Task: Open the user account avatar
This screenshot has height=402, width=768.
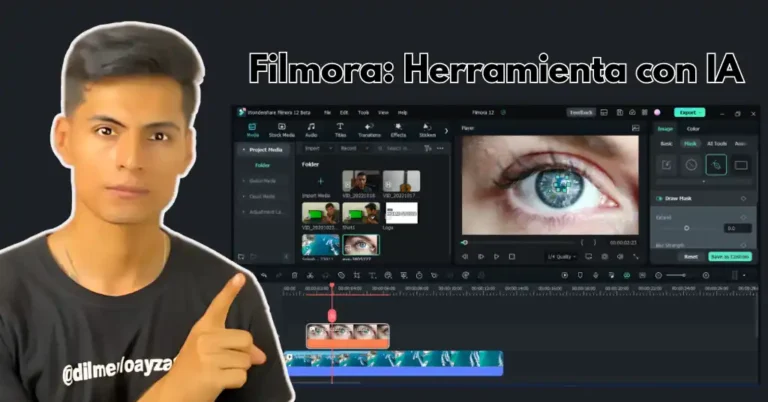Action: [x=657, y=113]
